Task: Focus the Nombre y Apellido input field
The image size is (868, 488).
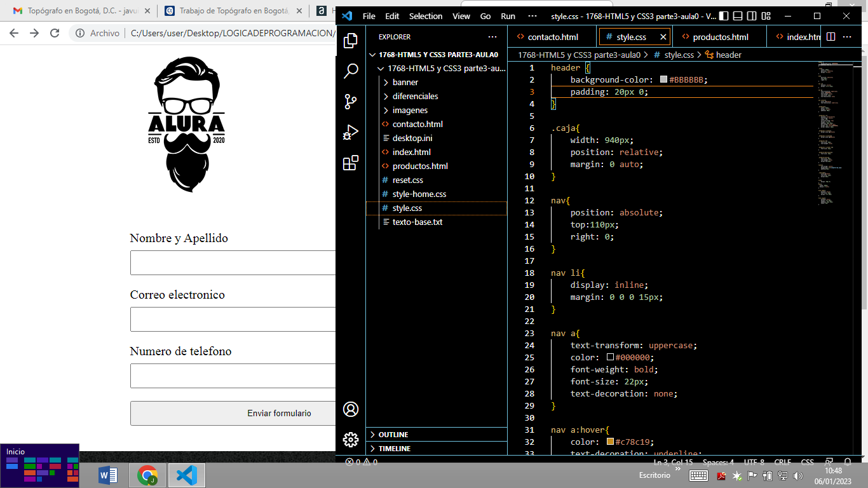Action: [233, 262]
